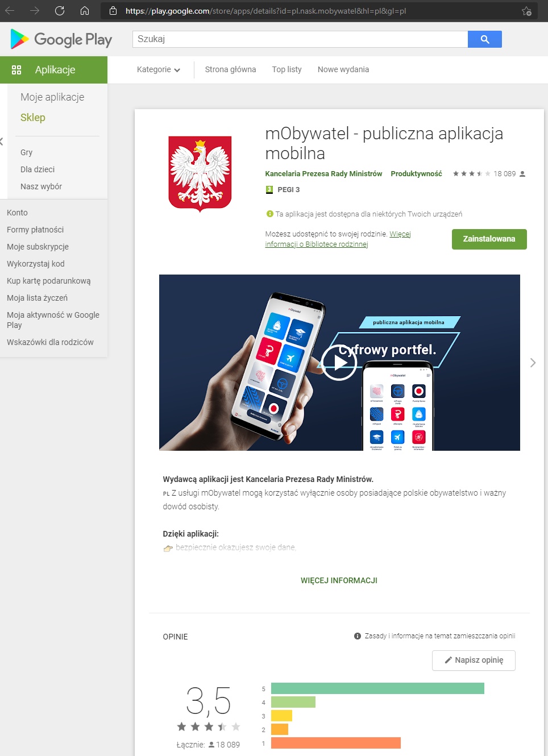
Task: Focus the Szukaj search field
Action: pyautogui.click(x=300, y=39)
